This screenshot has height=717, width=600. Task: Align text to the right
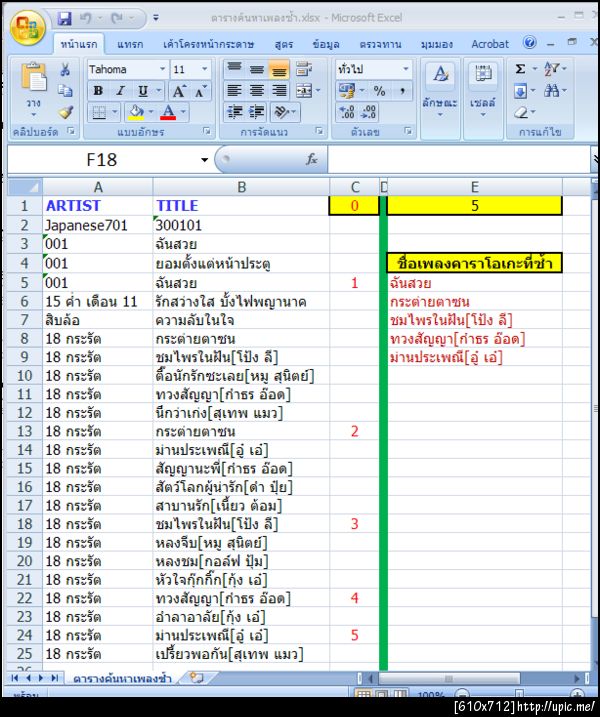click(x=279, y=91)
